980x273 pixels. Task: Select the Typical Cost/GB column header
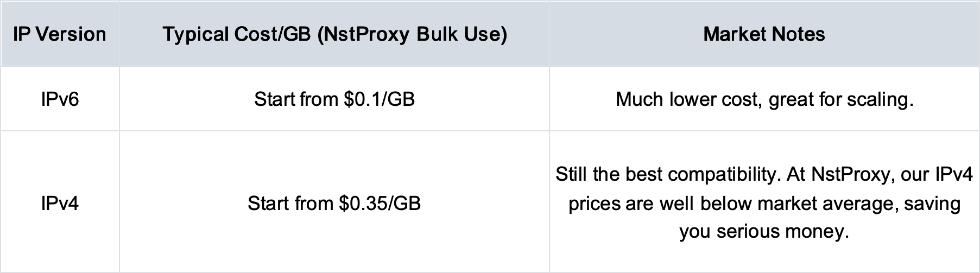tap(334, 34)
